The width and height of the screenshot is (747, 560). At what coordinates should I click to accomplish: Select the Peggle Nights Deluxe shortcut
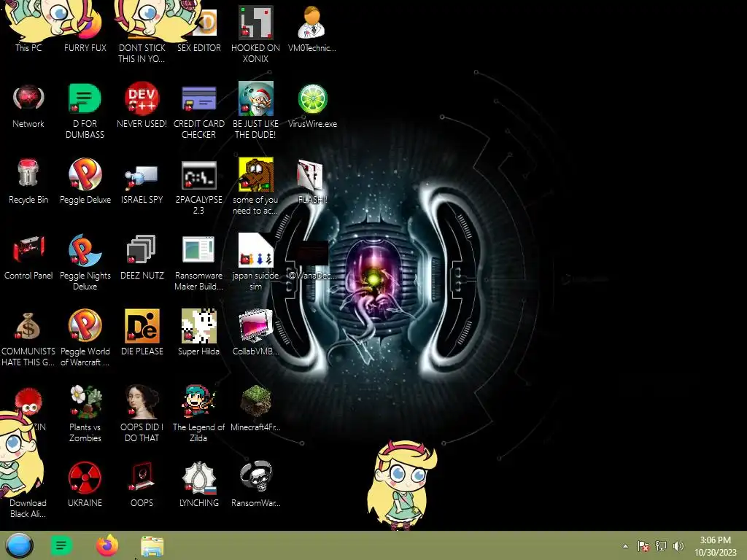(x=85, y=262)
